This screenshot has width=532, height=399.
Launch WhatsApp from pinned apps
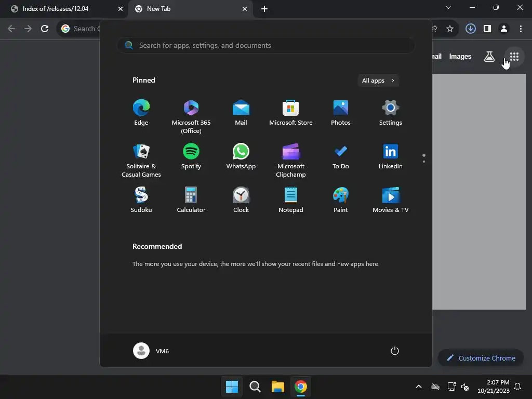pos(241,156)
